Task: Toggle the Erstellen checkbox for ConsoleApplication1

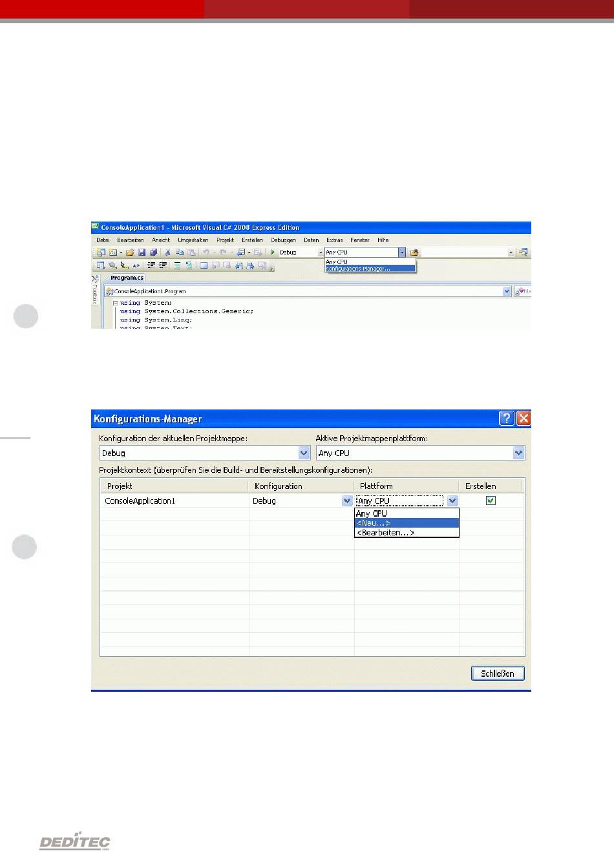Action: [491, 501]
